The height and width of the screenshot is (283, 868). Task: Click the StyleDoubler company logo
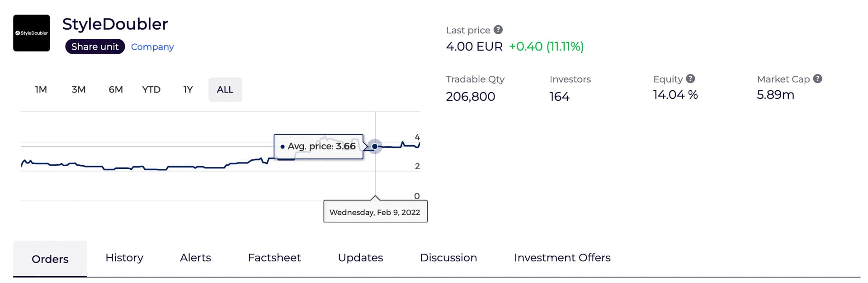pos(32,33)
